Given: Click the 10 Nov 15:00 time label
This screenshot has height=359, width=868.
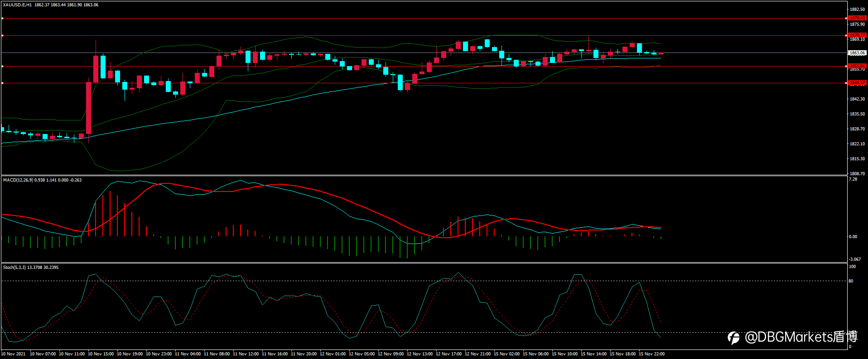Looking at the screenshot, I should 101,354.
